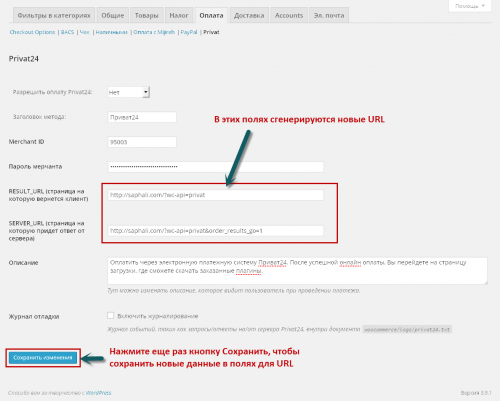Click the Разрешить оплату Privat24 label
Image resolution: width=500 pixels, height=401 pixels.
point(52,92)
